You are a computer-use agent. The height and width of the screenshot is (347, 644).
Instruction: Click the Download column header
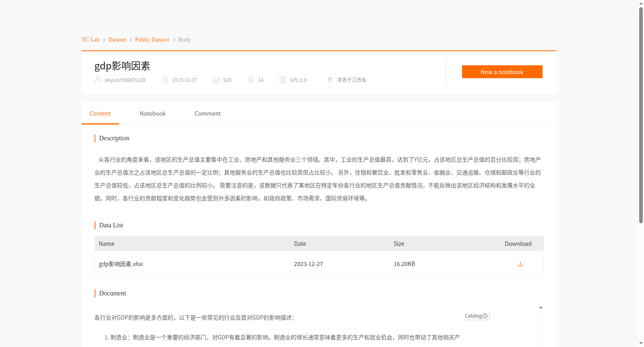[518, 244]
